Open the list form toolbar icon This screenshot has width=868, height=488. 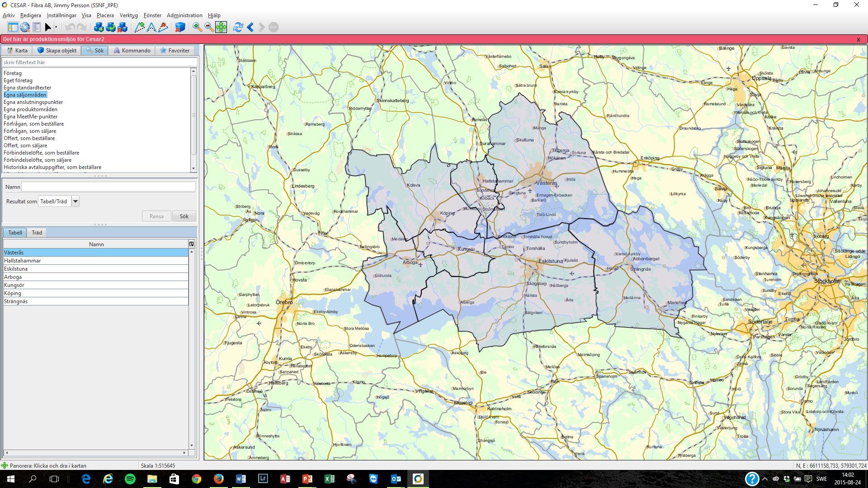37,27
